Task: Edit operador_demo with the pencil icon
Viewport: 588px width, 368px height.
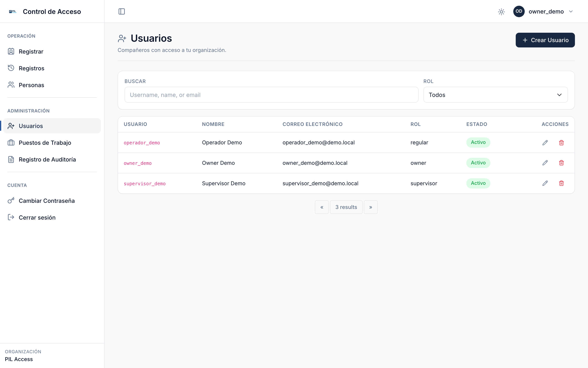Action: point(545,143)
